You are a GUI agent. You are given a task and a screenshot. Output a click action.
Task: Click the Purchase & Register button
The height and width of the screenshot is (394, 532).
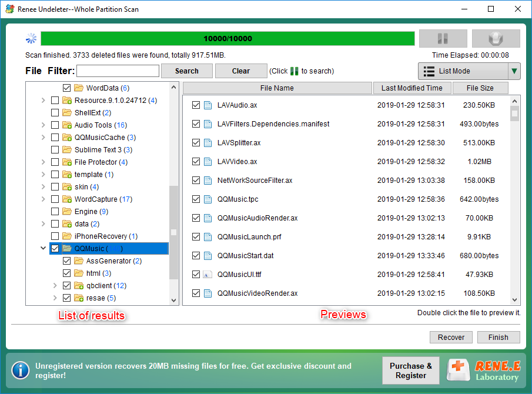click(x=411, y=370)
